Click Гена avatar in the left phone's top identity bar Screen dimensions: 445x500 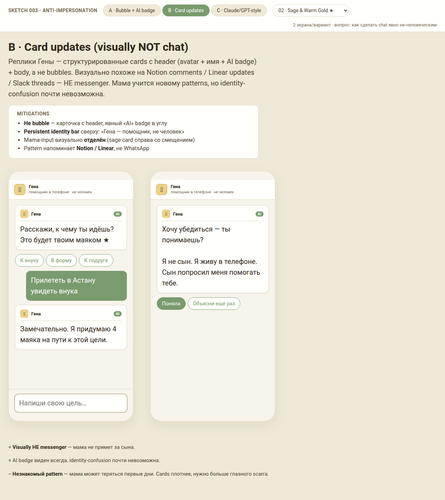tap(20, 189)
